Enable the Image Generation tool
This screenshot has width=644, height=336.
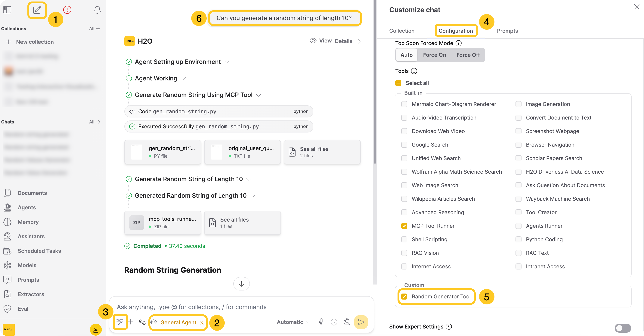pos(519,104)
